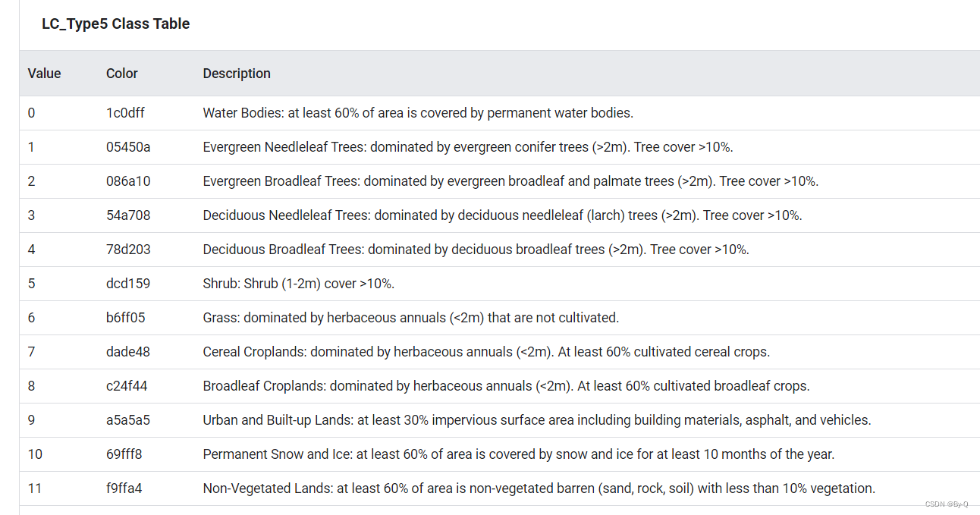Click the Description column header
This screenshot has width=980, height=515.
pos(237,74)
